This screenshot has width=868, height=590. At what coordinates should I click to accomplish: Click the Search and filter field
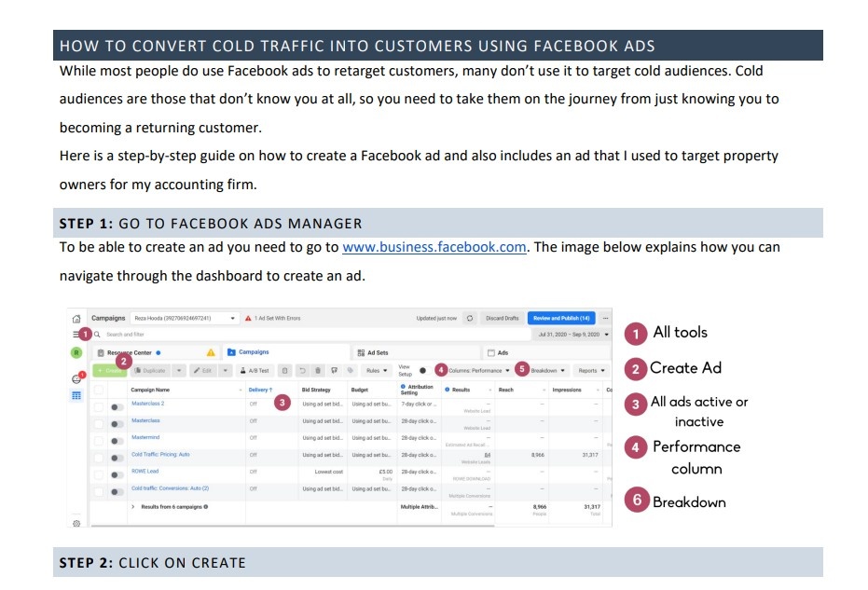click(x=312, y=335)
